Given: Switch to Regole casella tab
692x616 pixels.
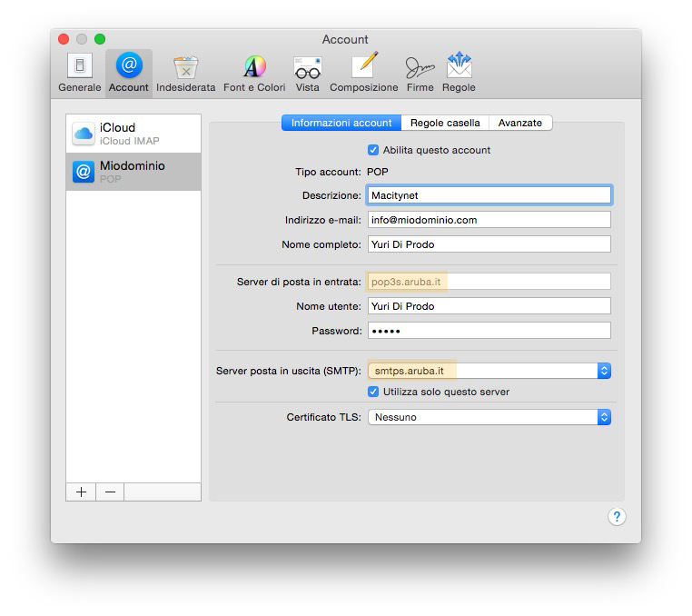Looking at the screenshot, I should point(445,123).
